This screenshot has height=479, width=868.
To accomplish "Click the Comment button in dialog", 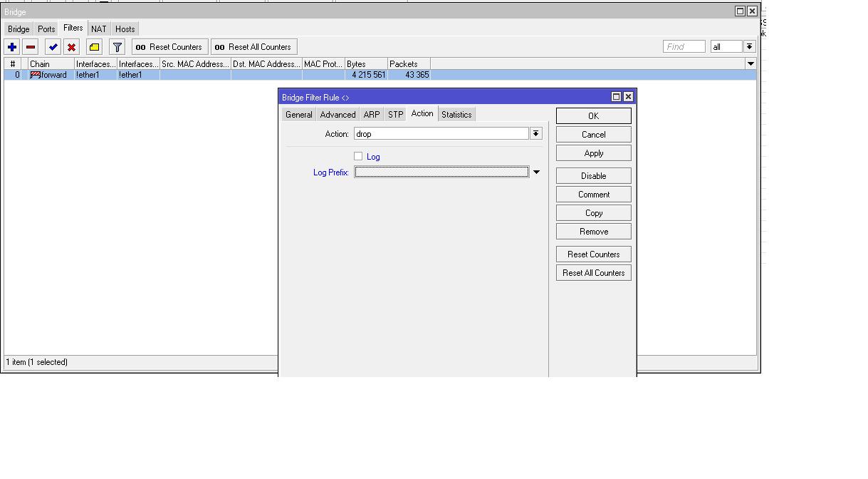I will point(593,195).
